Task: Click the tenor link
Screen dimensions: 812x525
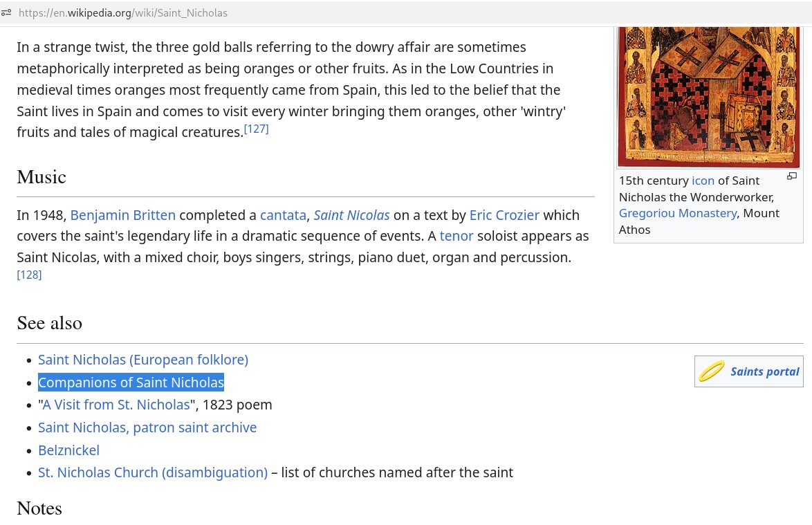Action: click(456, 237)
